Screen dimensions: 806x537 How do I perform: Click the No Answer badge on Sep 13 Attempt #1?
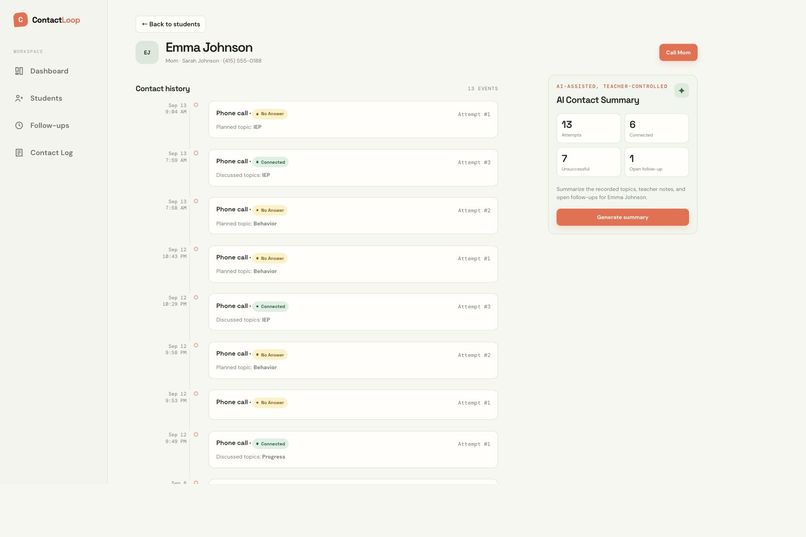pos(270,114)
